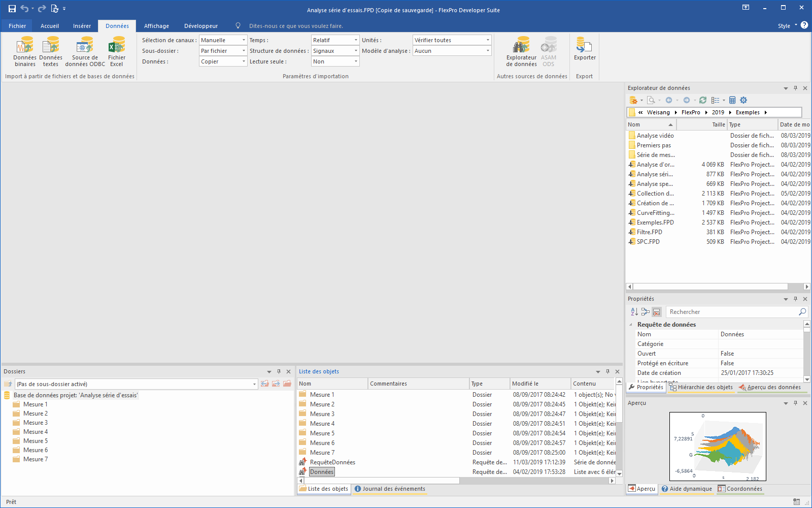812x508 pixels.
Task: Click the 'Dites-nous ce que vous voulez faire' box
Action: 296,26
